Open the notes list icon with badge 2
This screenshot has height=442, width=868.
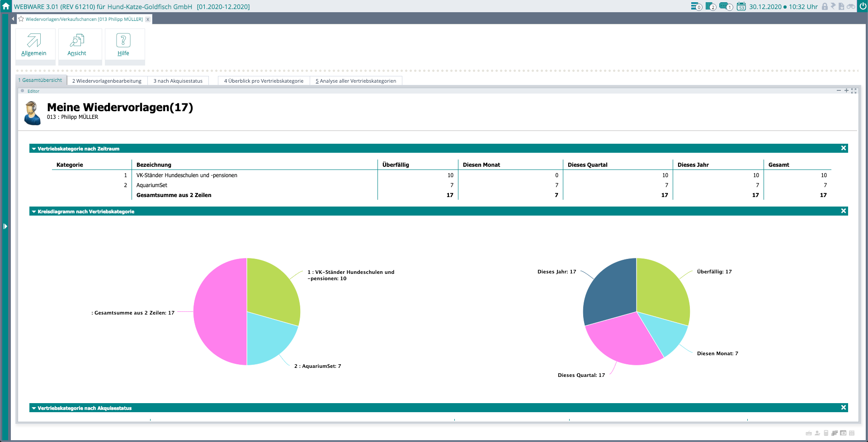pos(710,6)
